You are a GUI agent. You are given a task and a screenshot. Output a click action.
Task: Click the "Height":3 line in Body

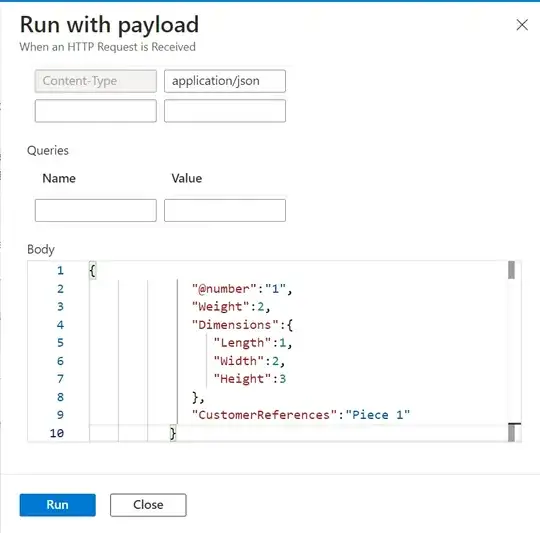point(250,379)
